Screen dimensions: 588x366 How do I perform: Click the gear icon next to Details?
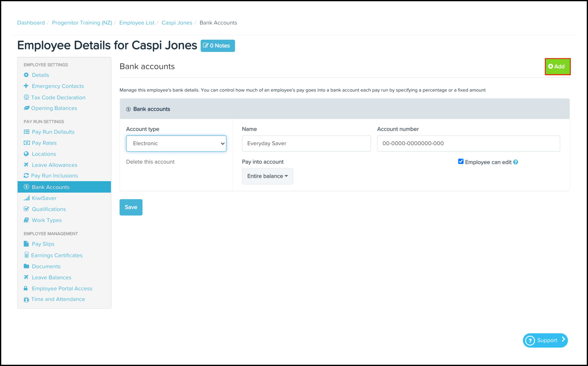(x=26, y=75)
